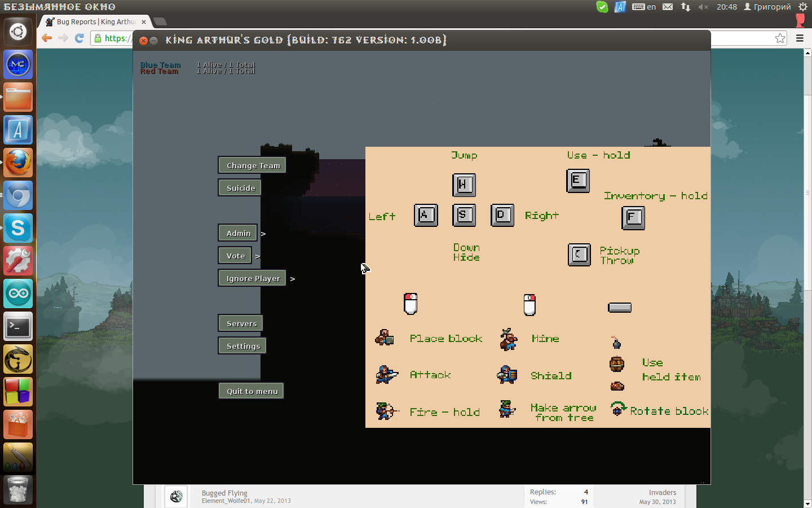812x508 pixels.
Task: Expand the Admin submenu
Action: click(237, 233)
